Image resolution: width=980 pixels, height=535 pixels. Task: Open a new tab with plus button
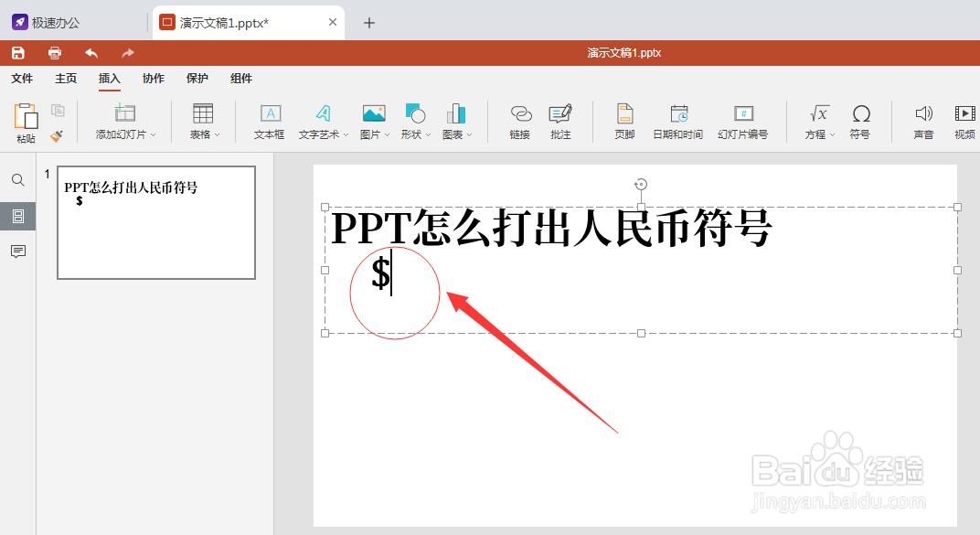coord(369,23)
